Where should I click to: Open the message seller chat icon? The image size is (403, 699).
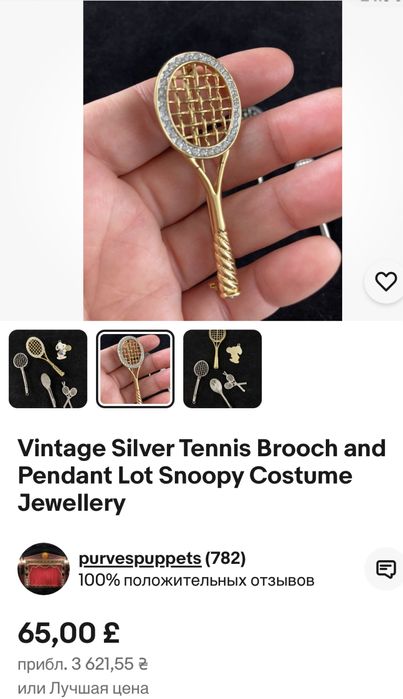(386, 569)
